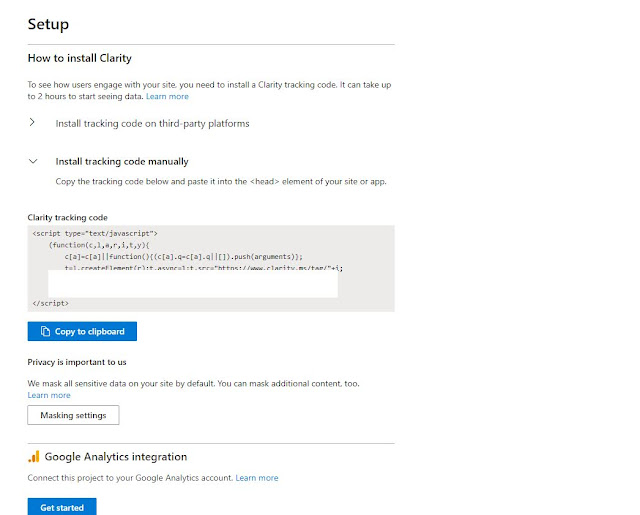
Task: Click the 'How to install Clarity' heading
Action: (x=80, y=58)
